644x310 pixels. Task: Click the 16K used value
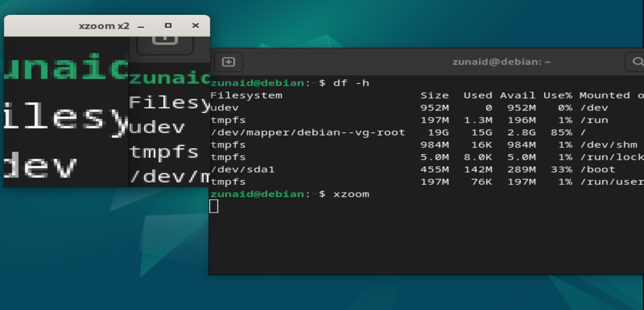click(x=482, y=145)
